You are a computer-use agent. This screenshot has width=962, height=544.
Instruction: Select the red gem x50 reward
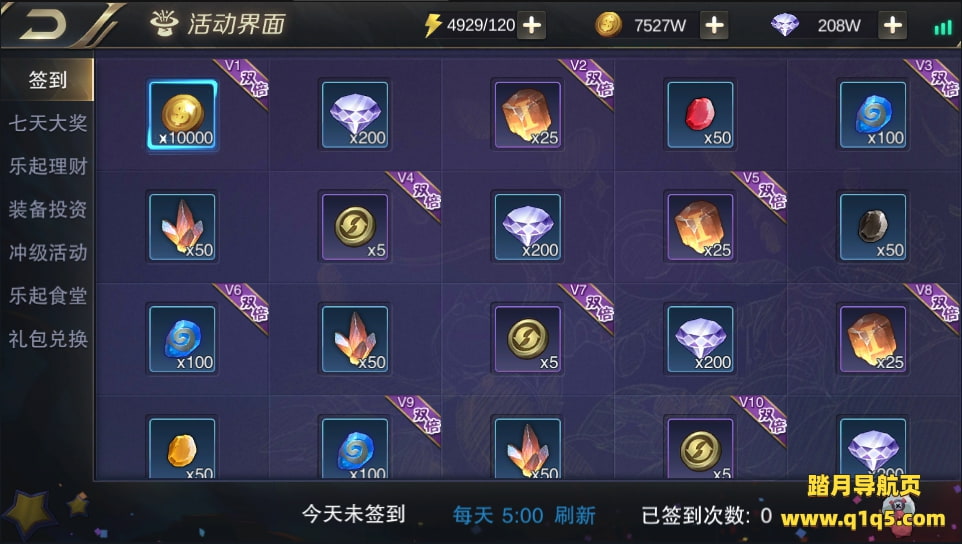700,115
